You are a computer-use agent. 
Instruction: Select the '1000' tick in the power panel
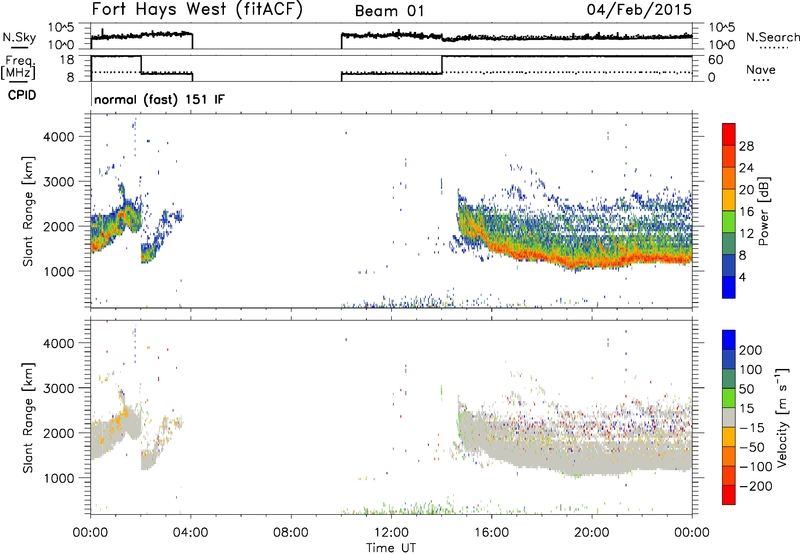click(x=58, y=271)
